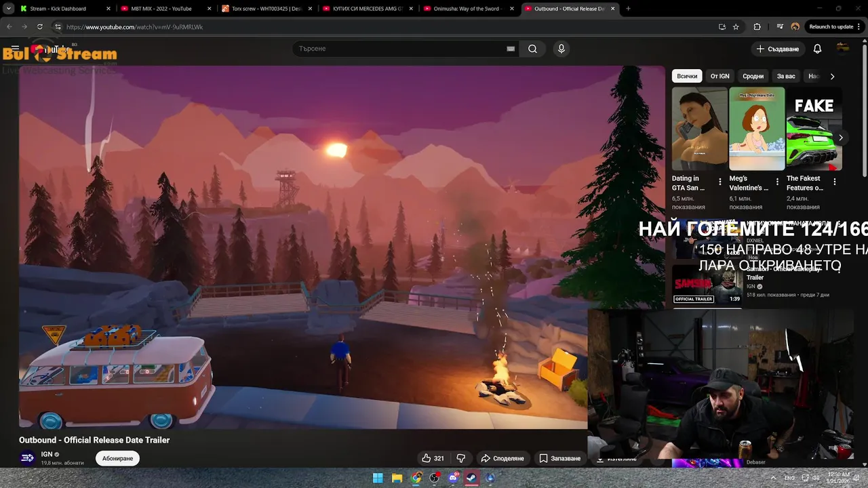Go back to the previous page
This screenshot has height=488, width=868.
(9, 26)
